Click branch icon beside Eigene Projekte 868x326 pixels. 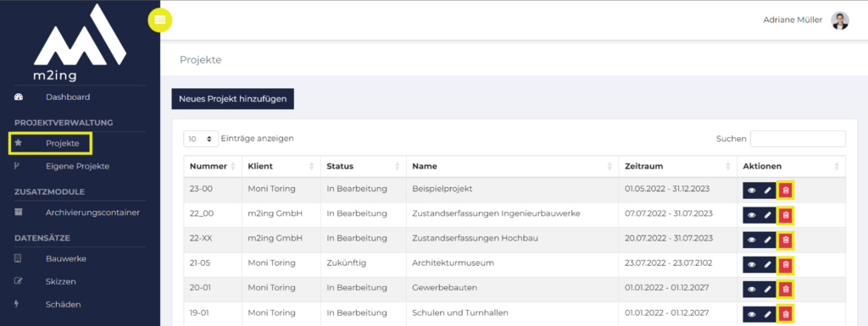tap(17, 166)
